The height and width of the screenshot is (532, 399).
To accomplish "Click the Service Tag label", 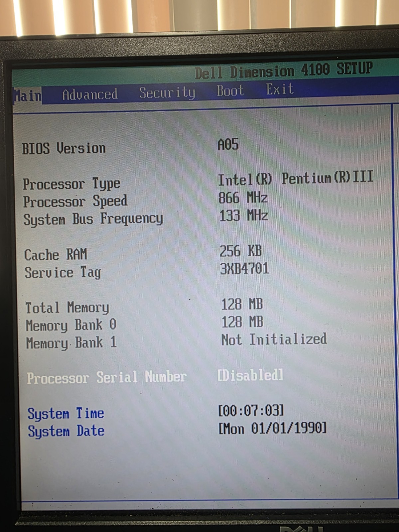I will tap(63, 273).
